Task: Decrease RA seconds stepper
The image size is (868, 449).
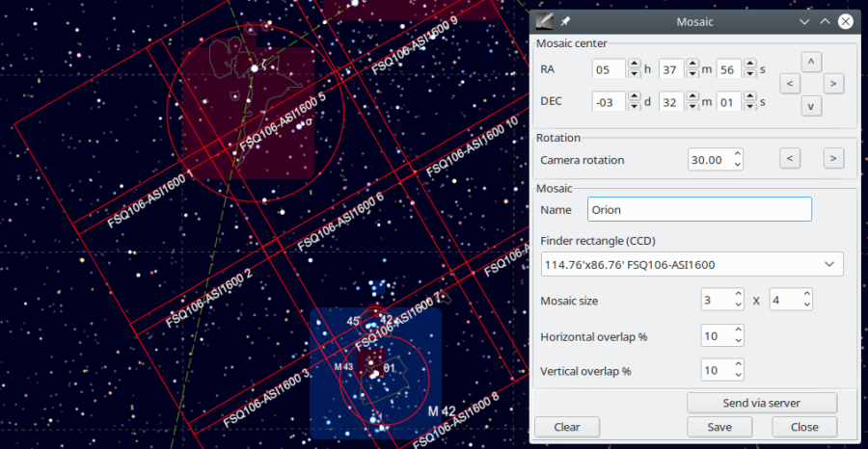Action: (750, 74)
